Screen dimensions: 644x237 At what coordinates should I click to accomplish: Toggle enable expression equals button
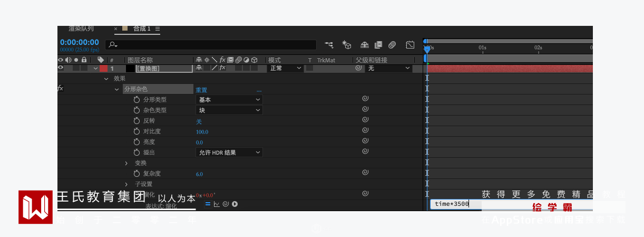(208, 204)
